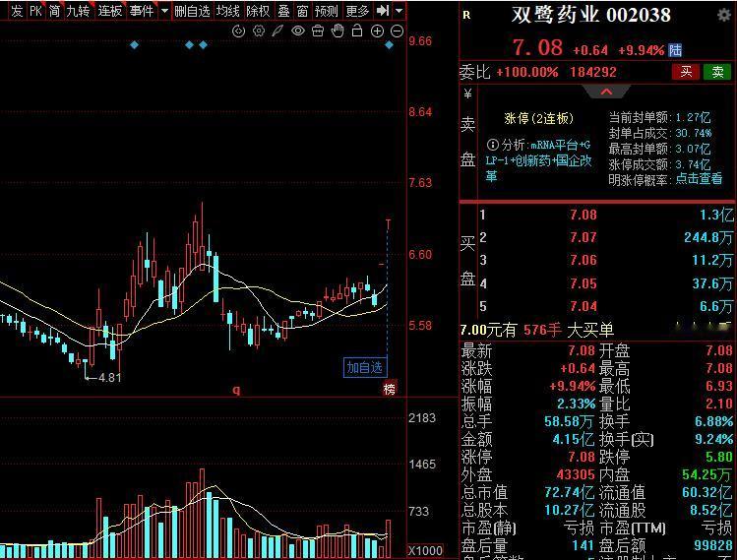Zoom out with minus circle icon
The height and width of the screenshot is (560, 737).
(398, 31)
